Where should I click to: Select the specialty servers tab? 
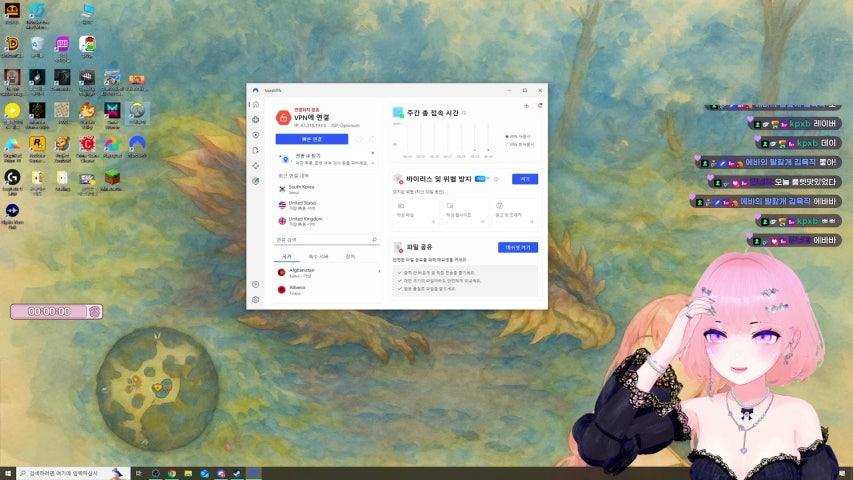(x=319, y=256)
